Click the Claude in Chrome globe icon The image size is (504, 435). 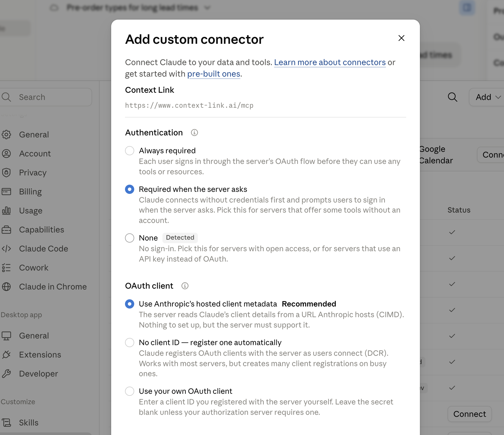click(6, 287)
